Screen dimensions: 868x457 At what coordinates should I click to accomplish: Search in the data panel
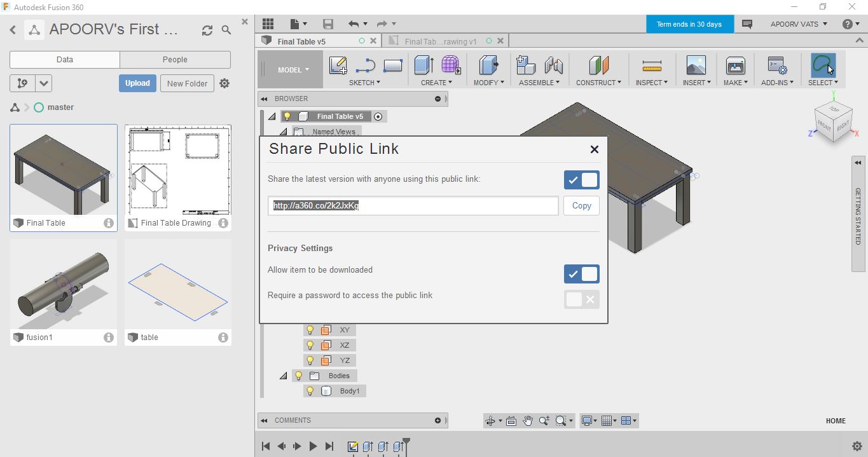point(226,30)
